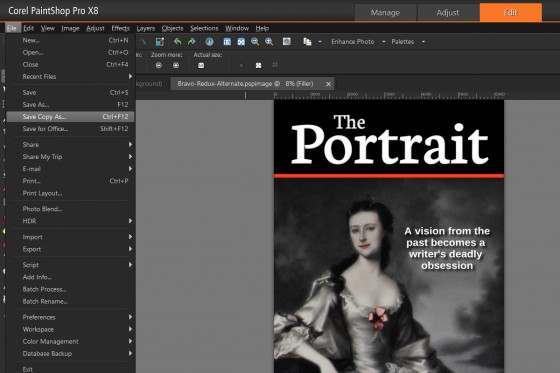Expand the Database Backup submenu
The height and width of the screenshot is (373, 560).
[x=71, y=353]
